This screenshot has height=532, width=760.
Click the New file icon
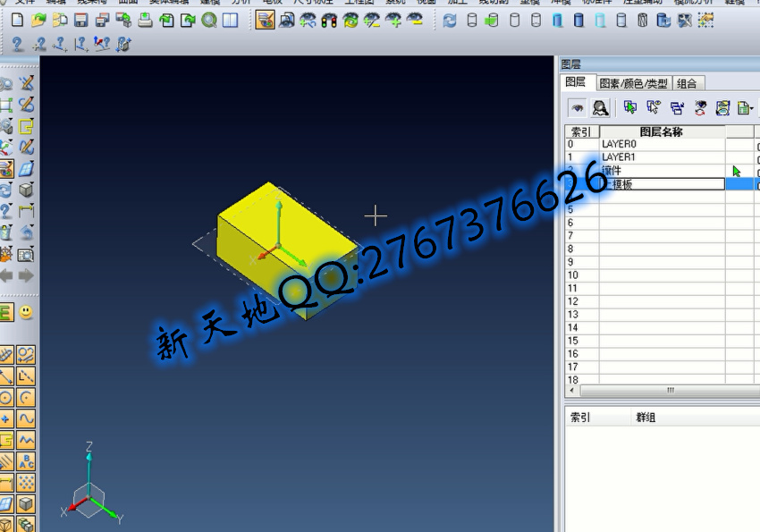pos(18,20)
